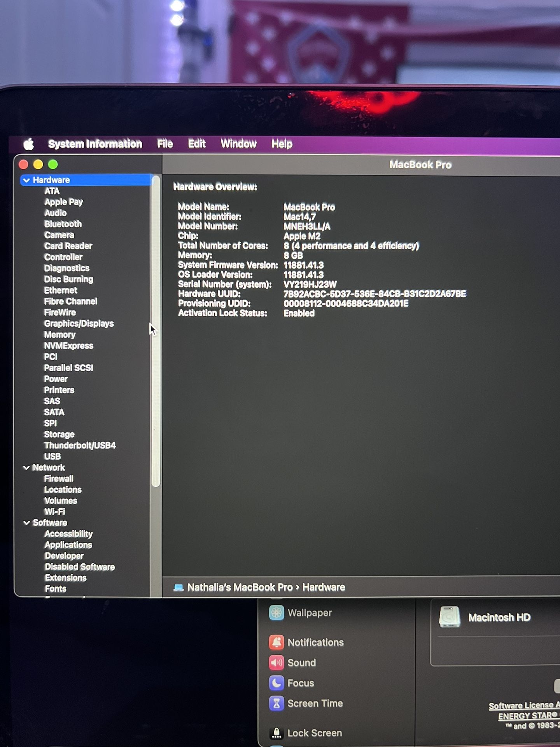Select Developer under Software
The image size is (560, 747).
coord(64,556)
